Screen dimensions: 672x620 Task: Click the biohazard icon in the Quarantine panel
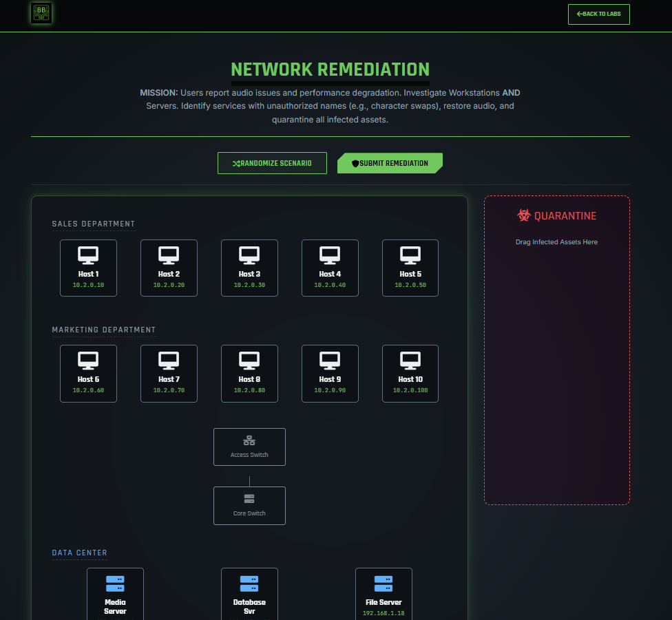pos(523,215)
